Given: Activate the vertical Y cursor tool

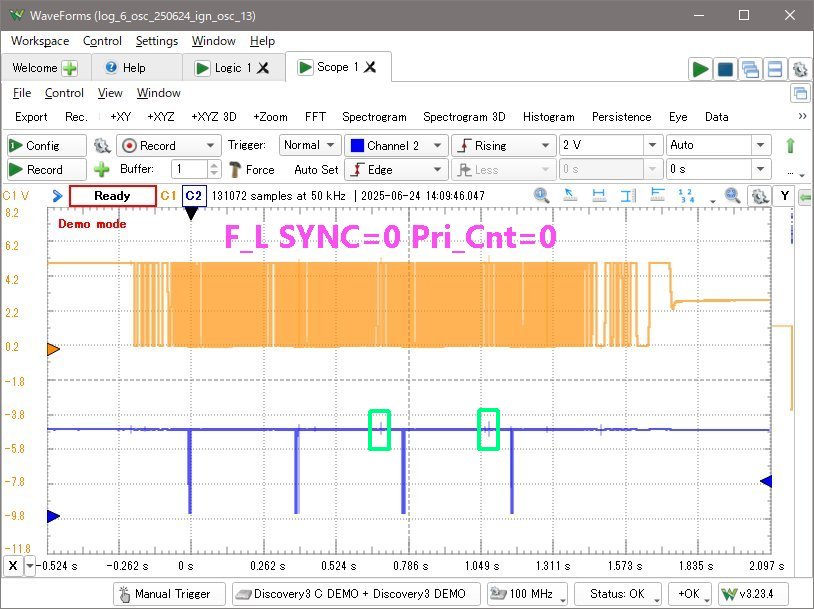Looking at the screenshot, I should (628, 196).
